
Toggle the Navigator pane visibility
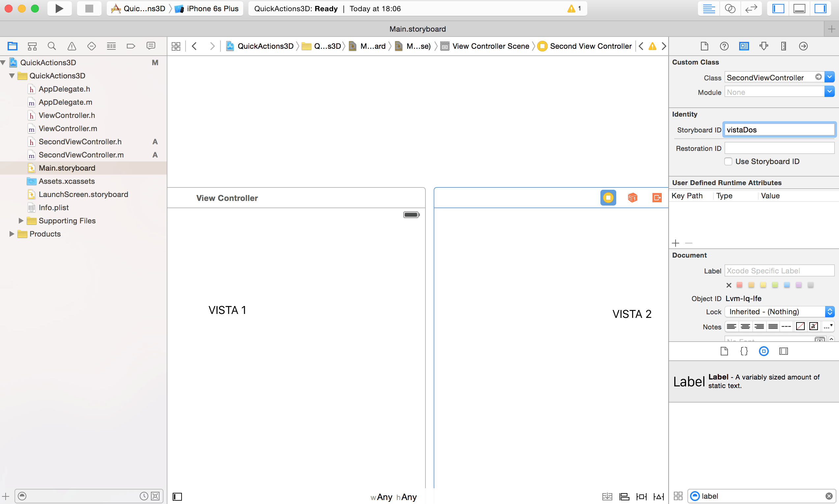(x=778, y=9)
